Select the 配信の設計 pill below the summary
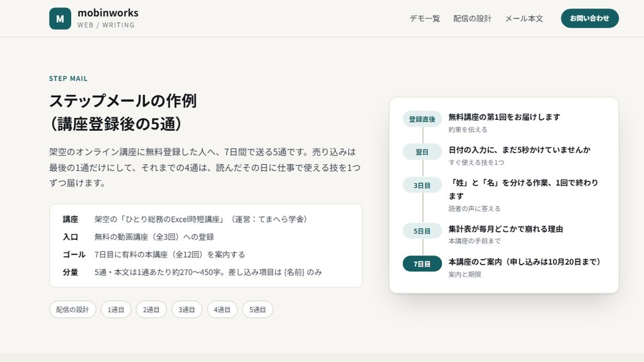Image resolution: width=644 pixels, height=362 pixels. click(72, 310)
